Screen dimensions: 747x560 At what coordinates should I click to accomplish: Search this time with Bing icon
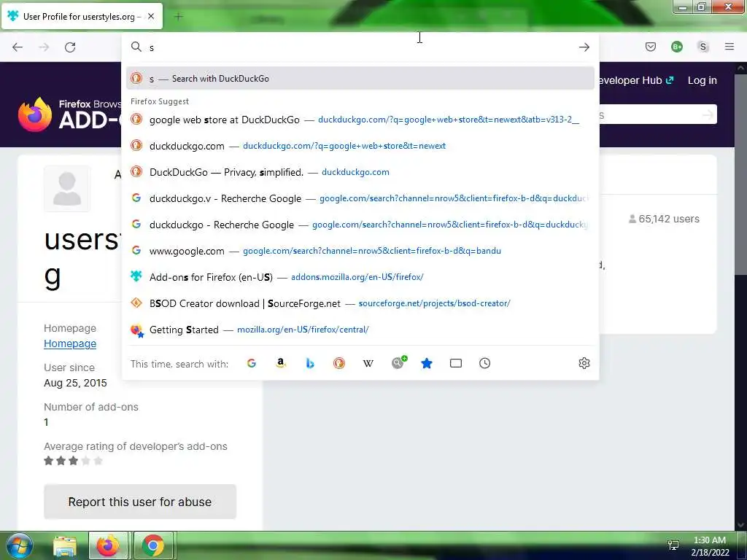click(x=309, y=363)
